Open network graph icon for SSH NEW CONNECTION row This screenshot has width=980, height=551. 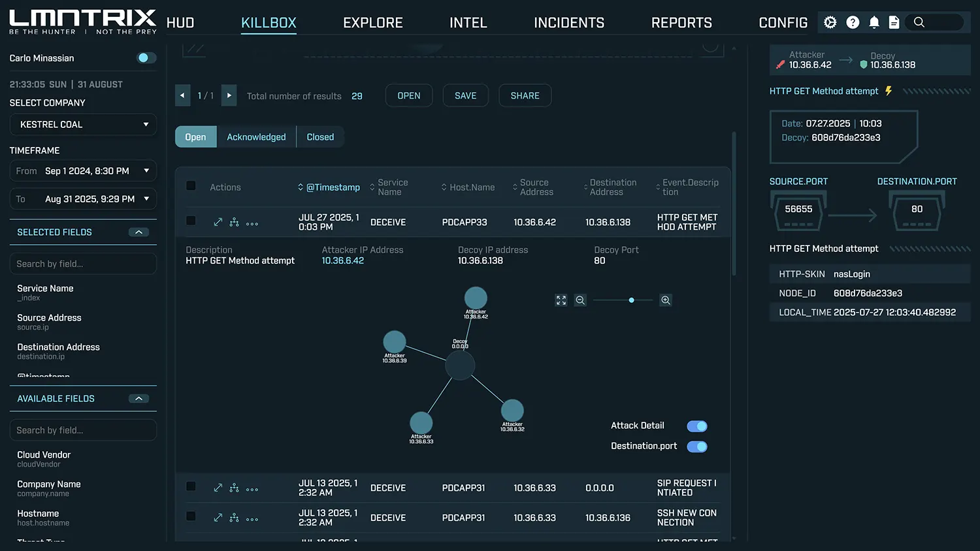pyautogui.click(x=234, y=518)
